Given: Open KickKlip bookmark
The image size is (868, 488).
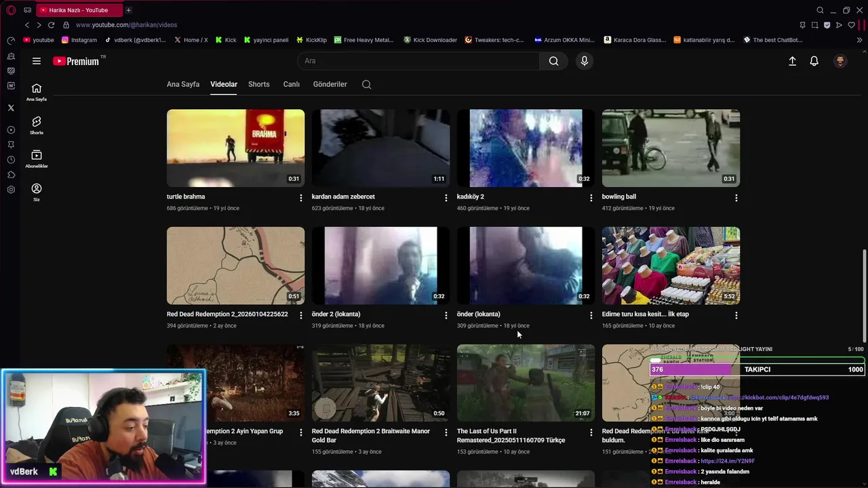Looking at the screenshot, I should 311,40.
